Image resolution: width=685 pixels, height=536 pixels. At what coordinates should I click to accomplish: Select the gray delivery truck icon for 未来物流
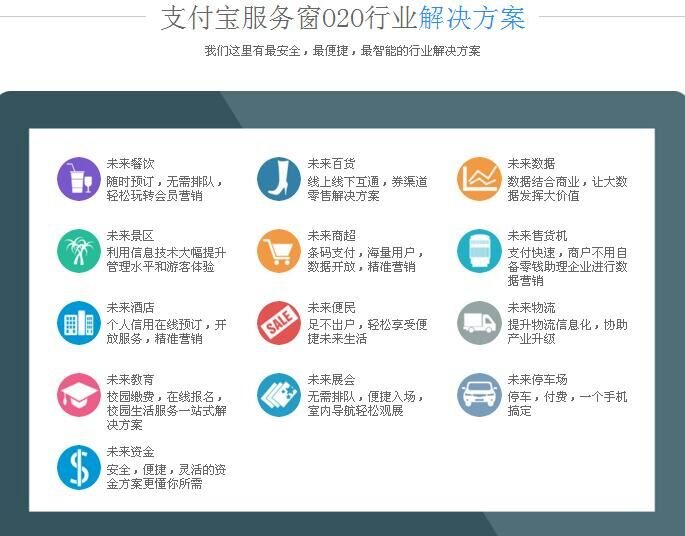(x=479, y=323)
